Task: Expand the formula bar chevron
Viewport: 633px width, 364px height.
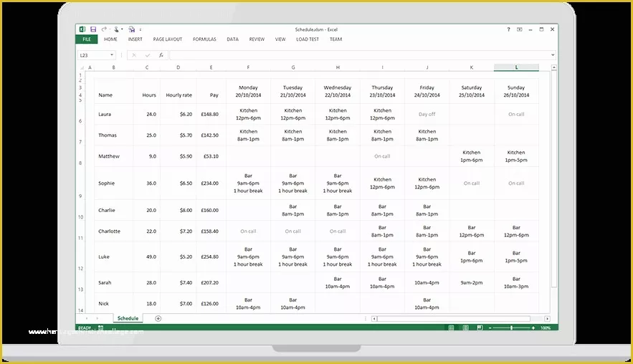Action: [553, 55]
